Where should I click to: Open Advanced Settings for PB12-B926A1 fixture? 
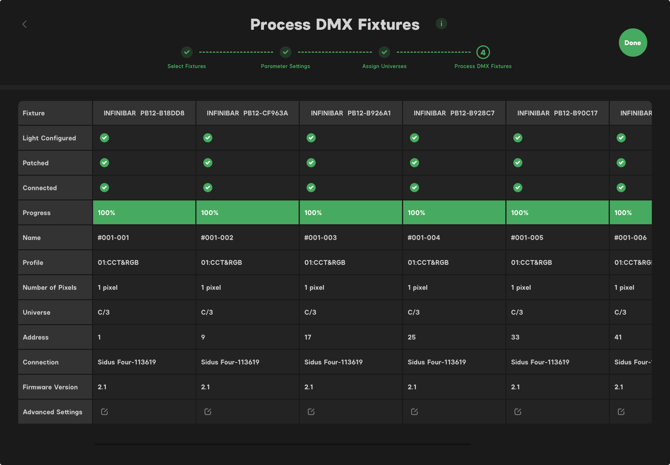311,411
